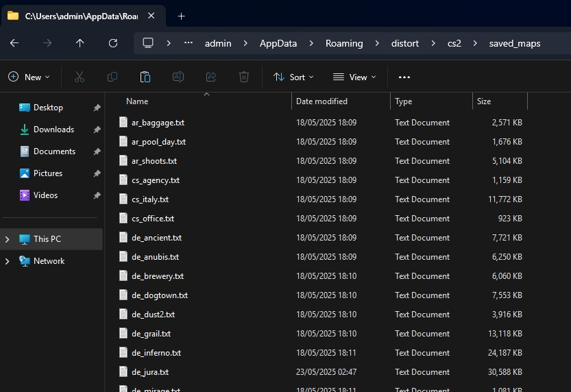
Task: Select the Roaming breadcrumb segment
Action: tap(344, 43)
